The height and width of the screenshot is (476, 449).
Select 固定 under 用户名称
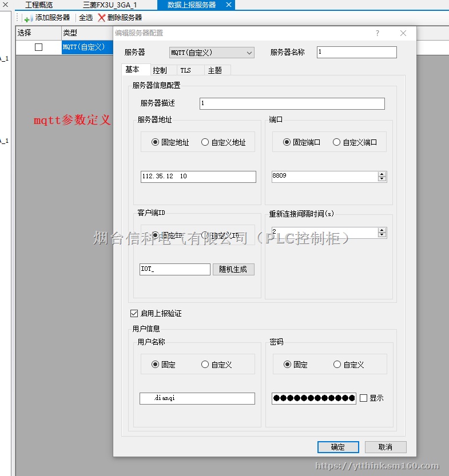click(x=155, y=365)
